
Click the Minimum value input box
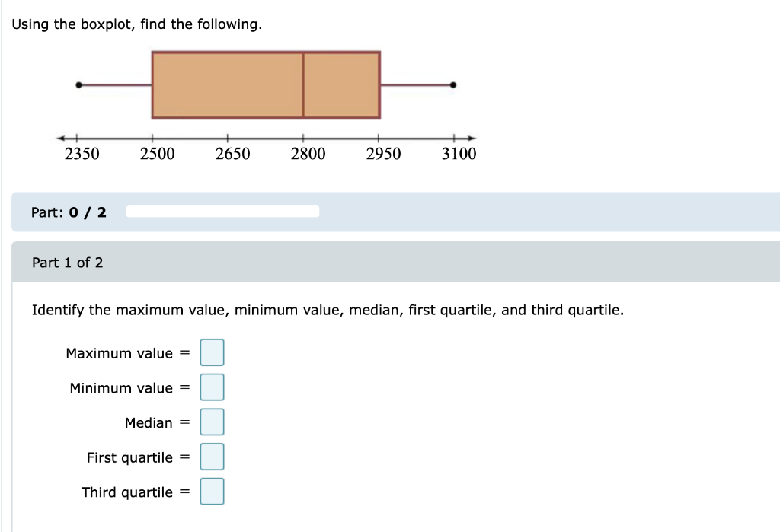coord(211,387)
